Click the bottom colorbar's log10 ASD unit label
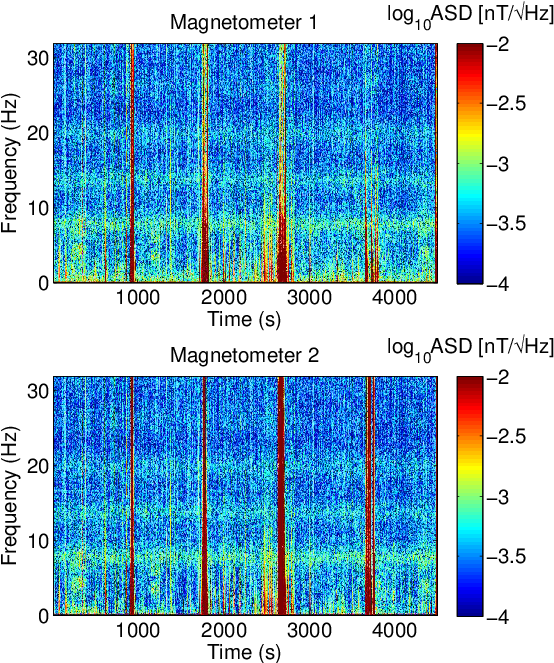Viewport: 554px width, 663px height. (x=470, y=349)
